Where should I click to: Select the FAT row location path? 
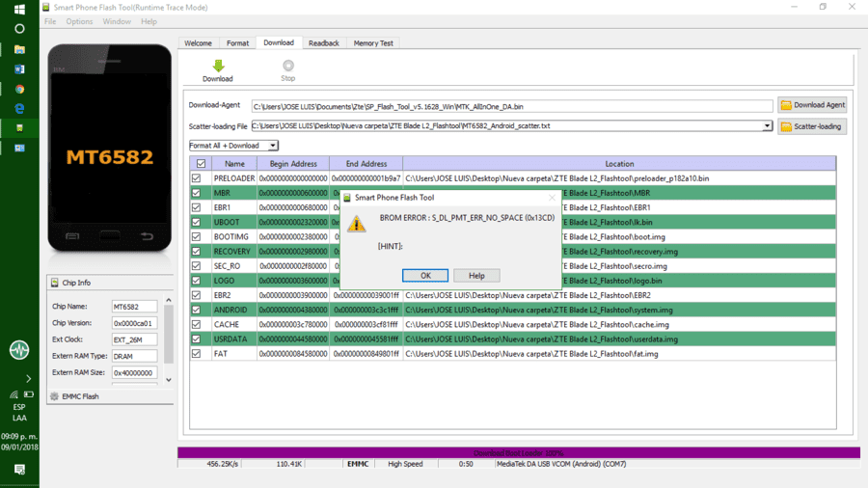(531, 354)
